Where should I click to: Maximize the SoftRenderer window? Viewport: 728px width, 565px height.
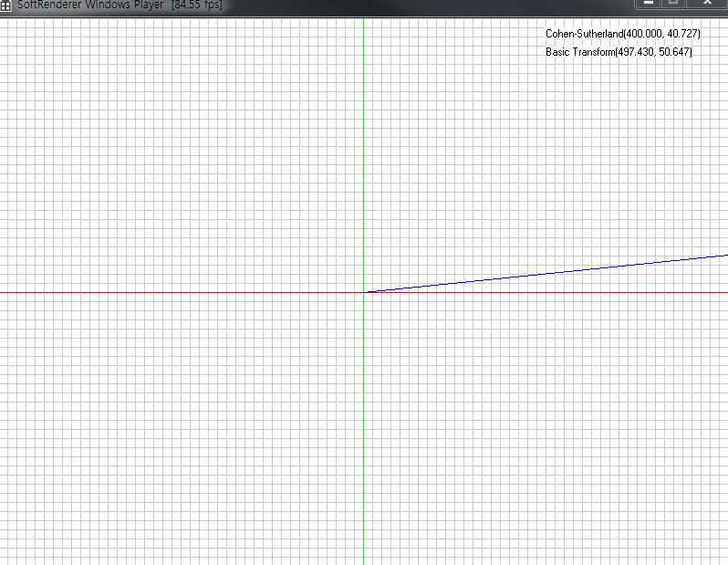point(673,3)
